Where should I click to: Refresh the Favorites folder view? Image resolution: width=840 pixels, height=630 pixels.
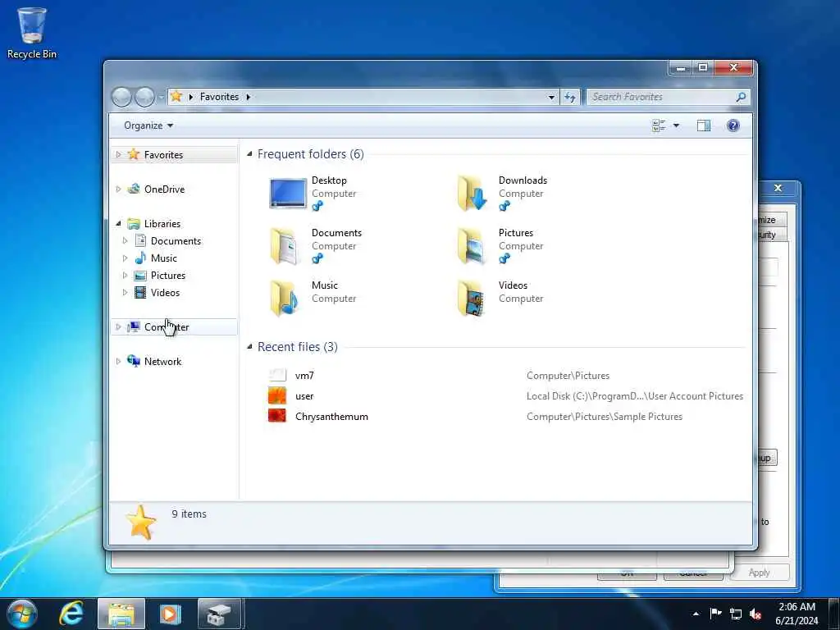click(570, 97)
